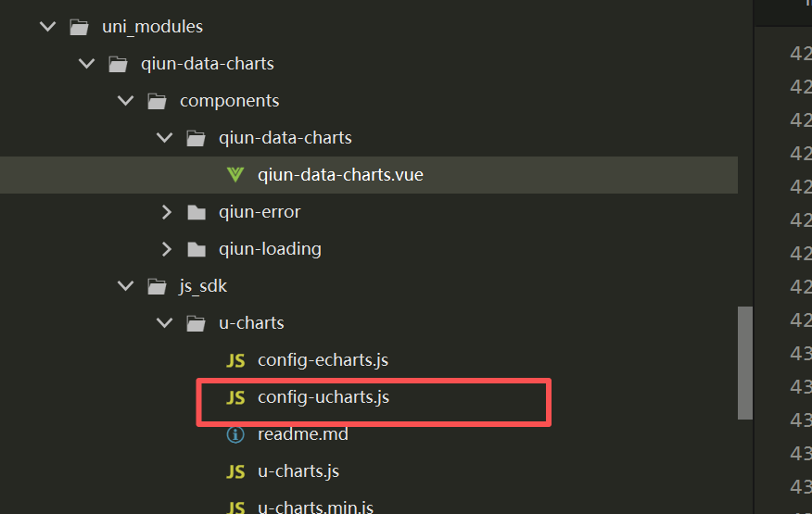Click the info icon of readme.md
Image resolution: width=812 pixels, height=514 pixels.
click(235, 434)
